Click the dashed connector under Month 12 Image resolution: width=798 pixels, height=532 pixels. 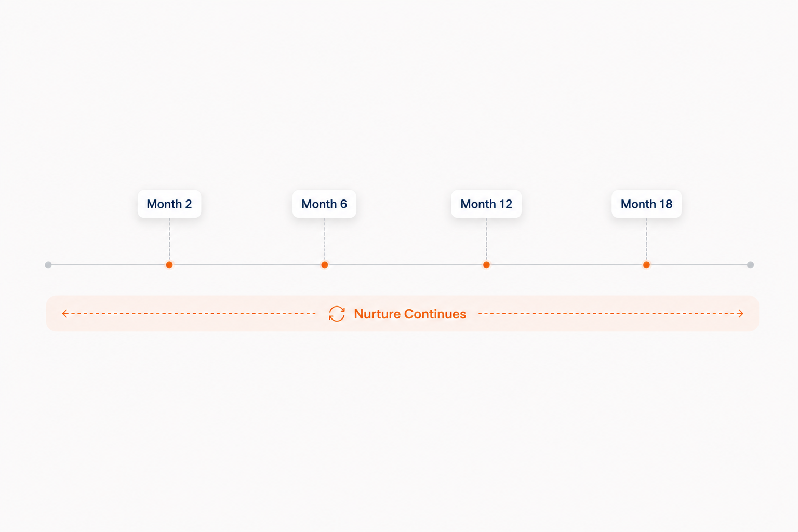click(486, 240)
